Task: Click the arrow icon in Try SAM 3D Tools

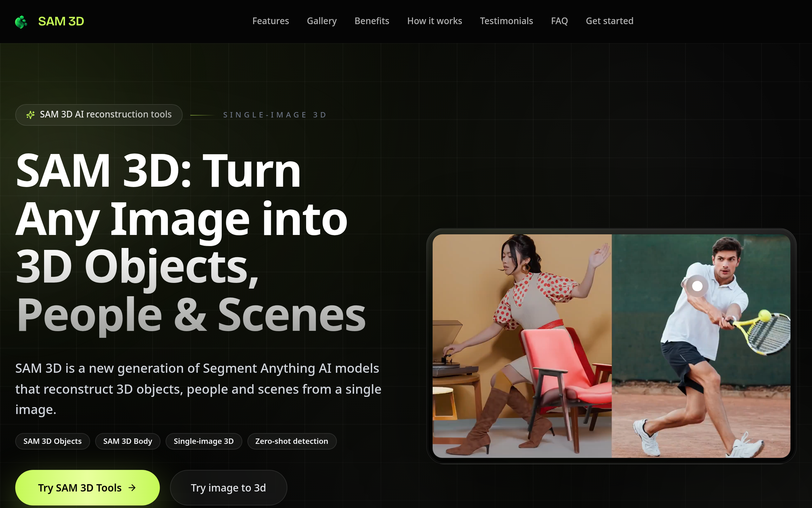Action: pos(132,487)
